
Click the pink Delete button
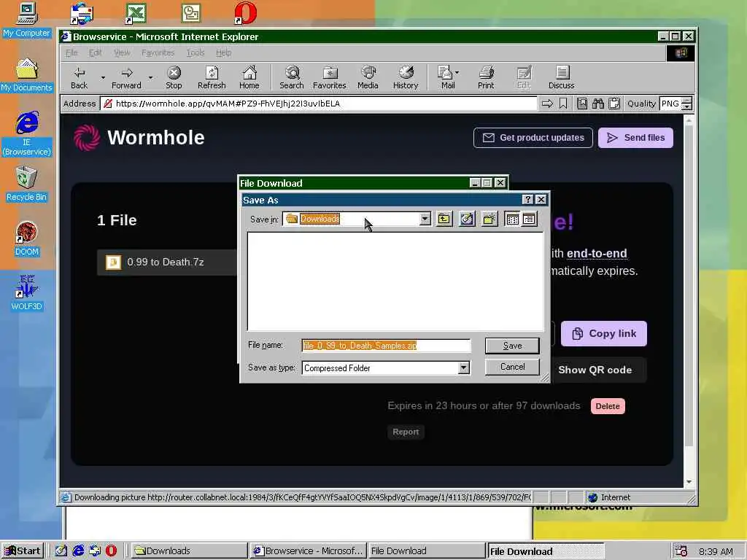point(608,406)
